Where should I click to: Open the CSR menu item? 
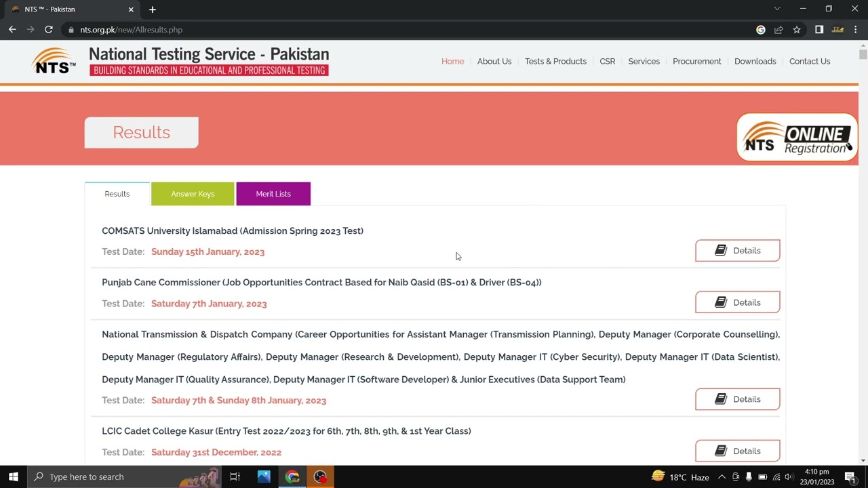point(608,61)
